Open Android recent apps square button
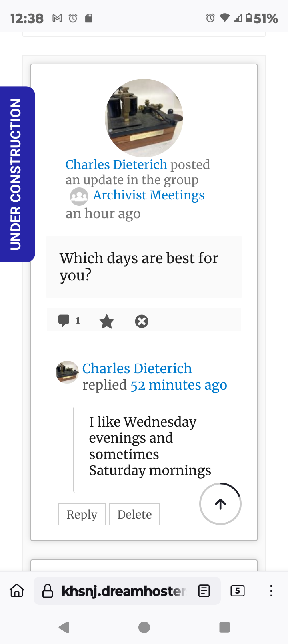The image size is (288, 644). coord(225,627)
